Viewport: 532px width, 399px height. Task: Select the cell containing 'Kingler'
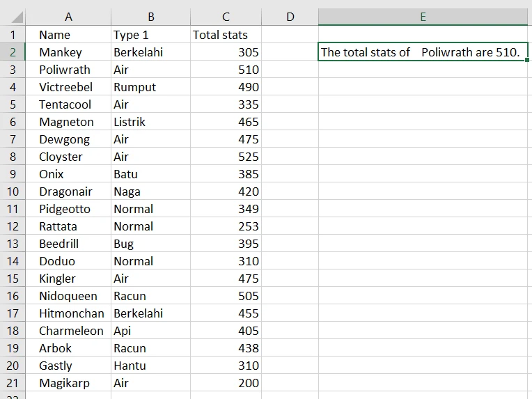68,279
